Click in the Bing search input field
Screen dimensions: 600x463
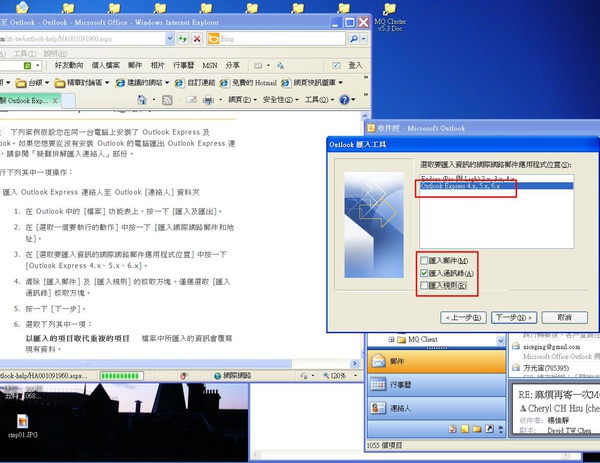pos(282,39)
